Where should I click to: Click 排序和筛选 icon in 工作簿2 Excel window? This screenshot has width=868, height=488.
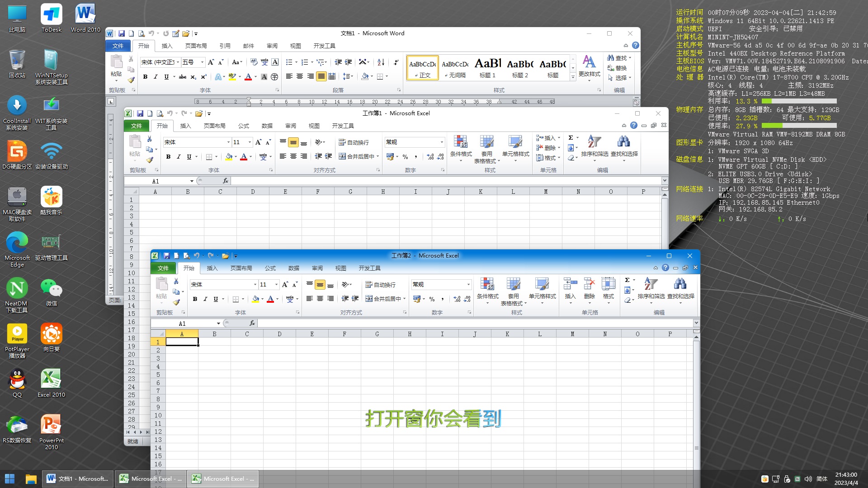click(x=651, y=290)
